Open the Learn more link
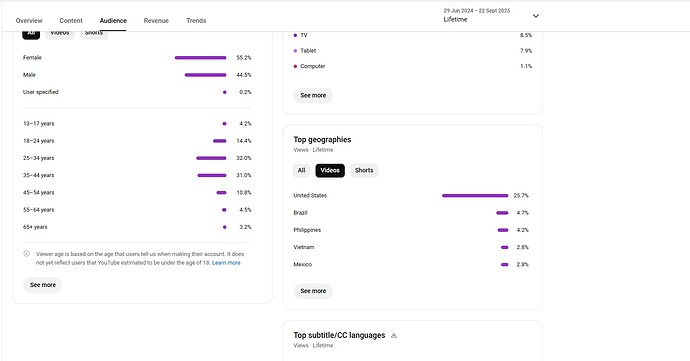Screen dimensions: 690x361 (x=226, y=263)
